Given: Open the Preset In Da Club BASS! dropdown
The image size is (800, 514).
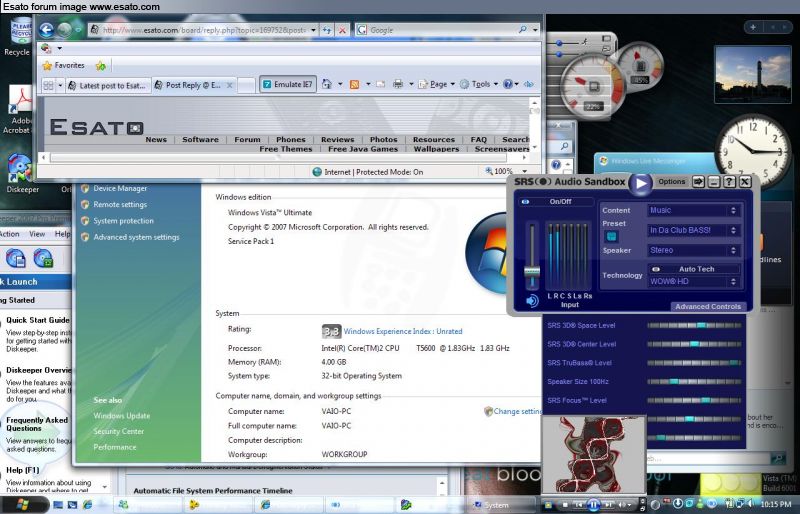Looking at the screenshot, I should (693, 230).
